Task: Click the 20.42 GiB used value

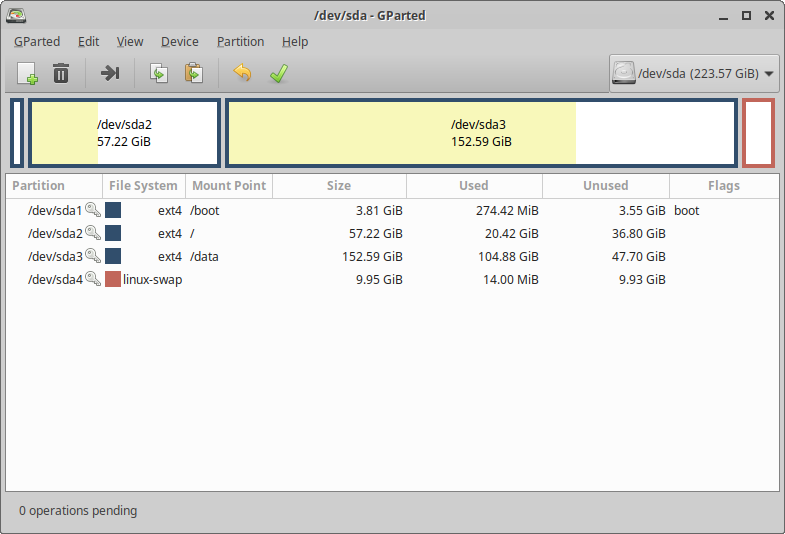Action: [x=512, y=234]
